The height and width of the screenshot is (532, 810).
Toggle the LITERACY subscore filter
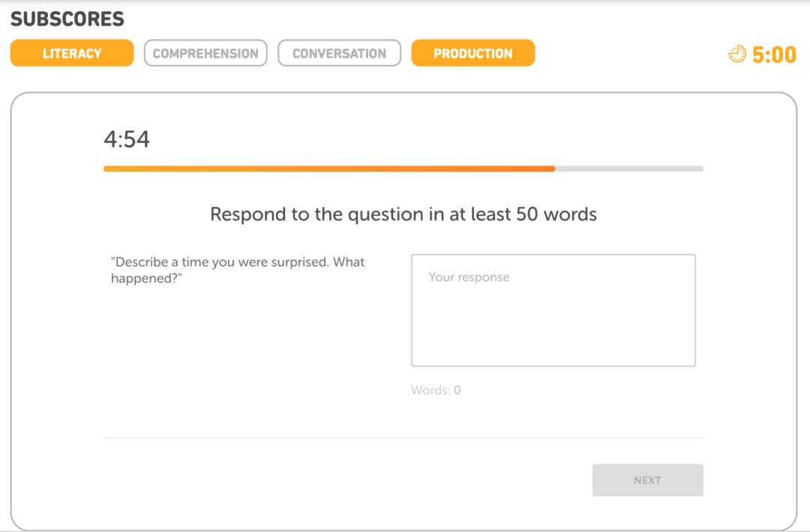(x=72, y=53)
